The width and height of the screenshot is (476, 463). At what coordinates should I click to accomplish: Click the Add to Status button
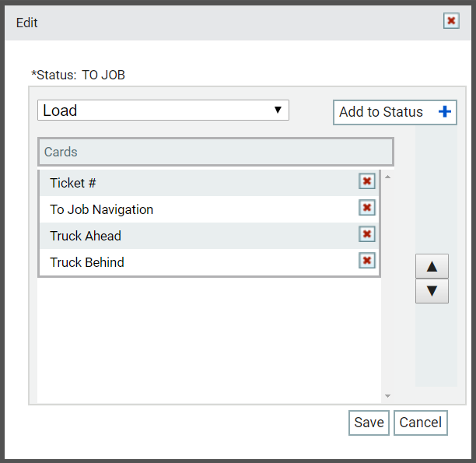point(394,112)
